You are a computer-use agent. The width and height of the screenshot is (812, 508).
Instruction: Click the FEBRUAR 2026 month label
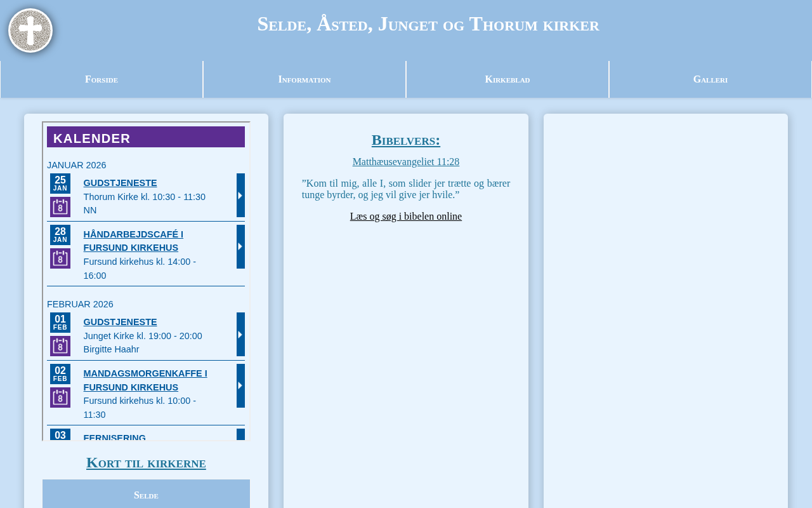click(80, 304)
